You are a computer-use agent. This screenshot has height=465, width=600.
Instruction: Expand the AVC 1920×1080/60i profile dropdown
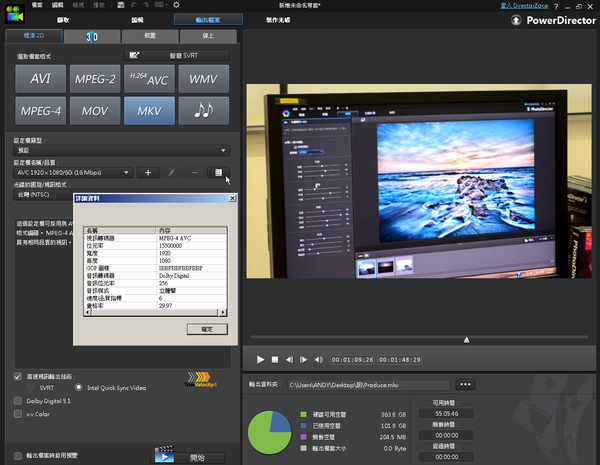127,173
